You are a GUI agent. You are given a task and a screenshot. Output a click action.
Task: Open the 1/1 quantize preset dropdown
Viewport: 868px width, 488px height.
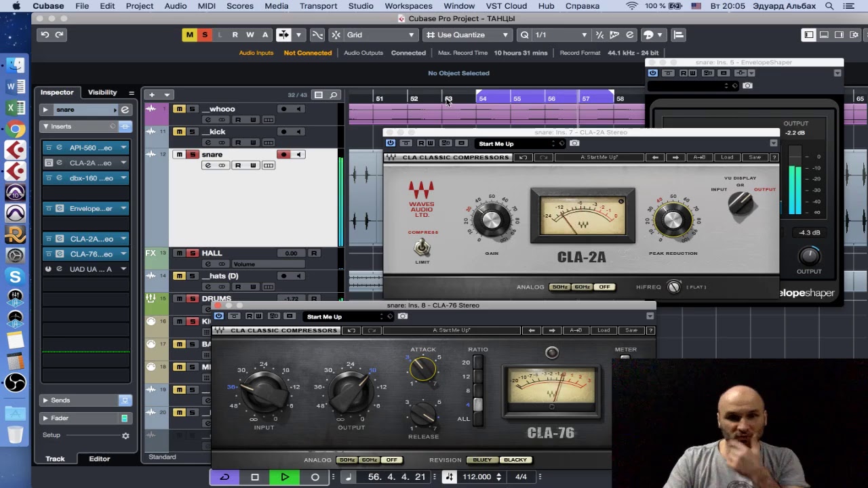[561, 35]
